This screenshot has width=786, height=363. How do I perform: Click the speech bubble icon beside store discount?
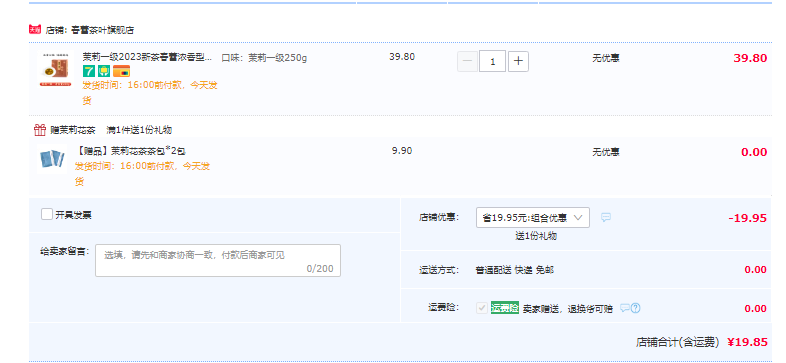point(606,218)
